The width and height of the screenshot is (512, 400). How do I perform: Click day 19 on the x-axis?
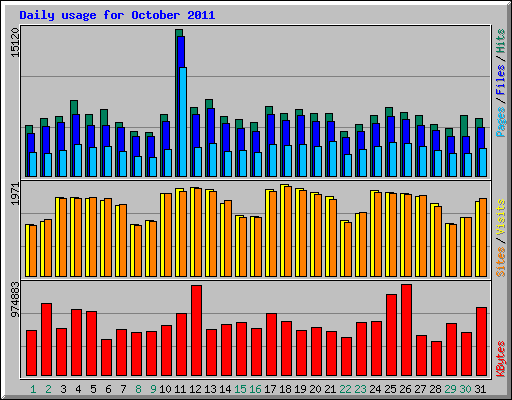pyautogui.click(x=300, y=389)
